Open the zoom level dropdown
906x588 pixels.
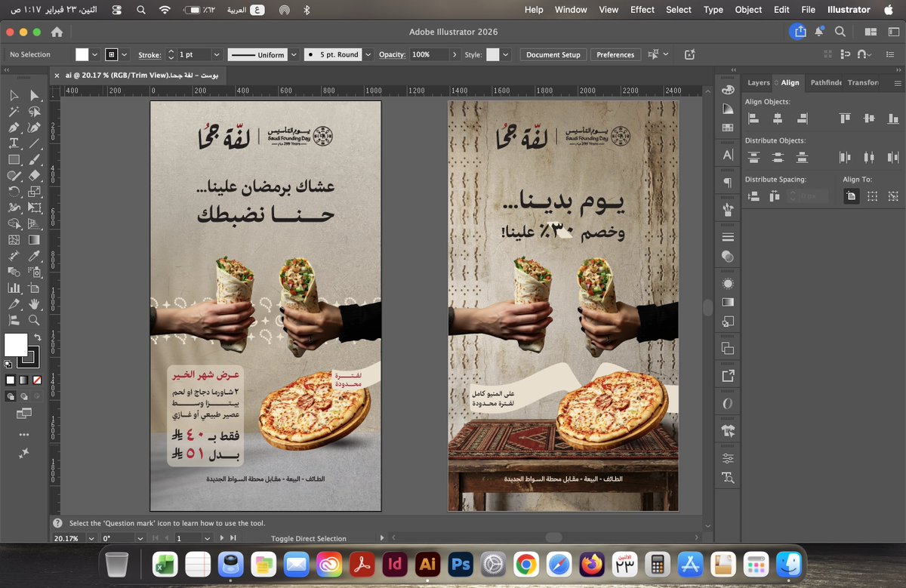click(91, 538)
